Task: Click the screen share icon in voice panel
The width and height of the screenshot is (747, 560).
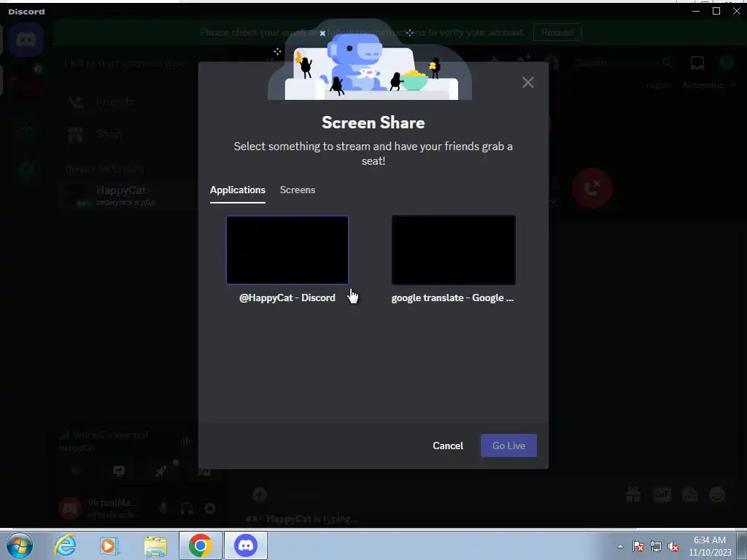Action: point(119,471)
